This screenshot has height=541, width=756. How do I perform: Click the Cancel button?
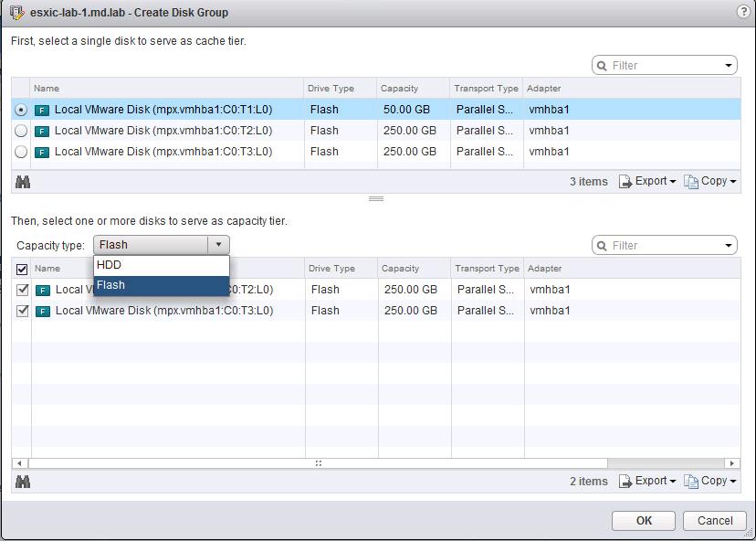pos(715,521)
